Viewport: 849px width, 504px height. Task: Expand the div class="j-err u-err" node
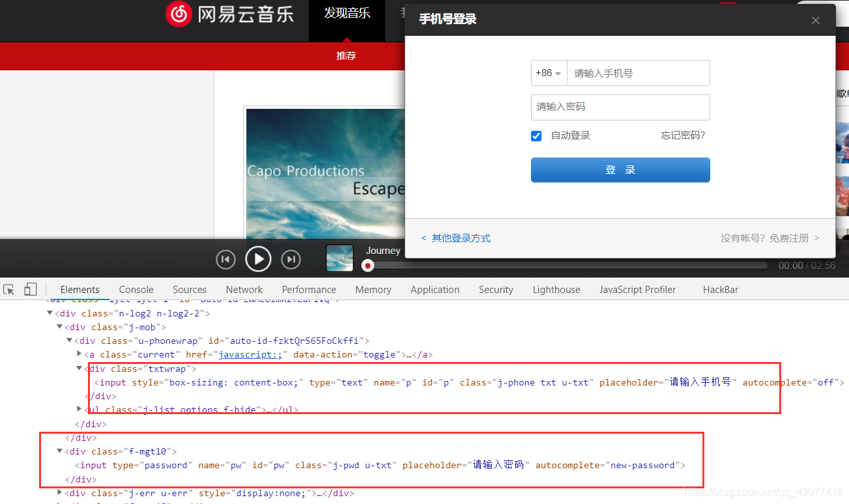click(60, 493)
